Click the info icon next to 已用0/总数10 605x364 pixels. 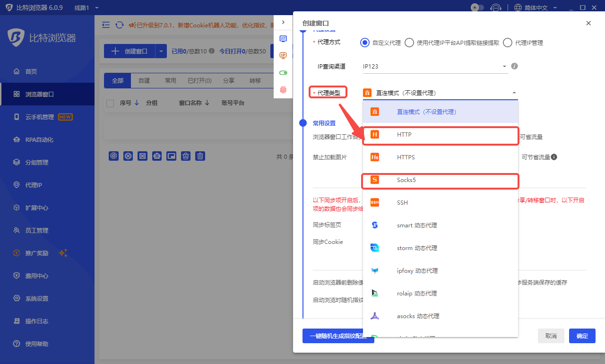coord(212,51)
